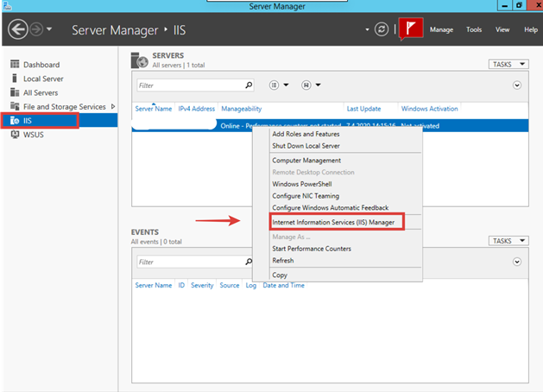Click the Servers filter search magnifier
The image size is (543, 392).
[x=249, y=85]
